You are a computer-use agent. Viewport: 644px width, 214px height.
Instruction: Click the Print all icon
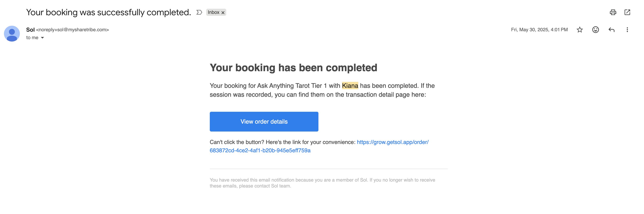point(613,12)
